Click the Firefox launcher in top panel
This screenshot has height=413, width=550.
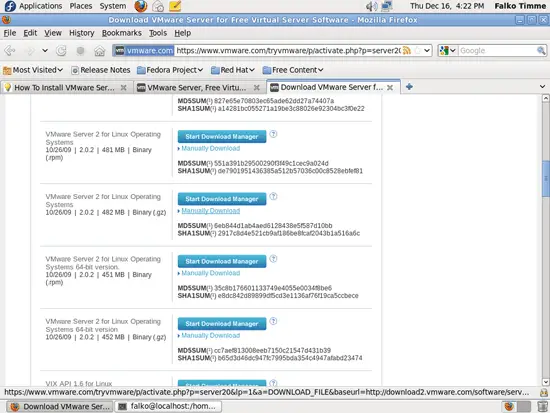pos(141,6)
